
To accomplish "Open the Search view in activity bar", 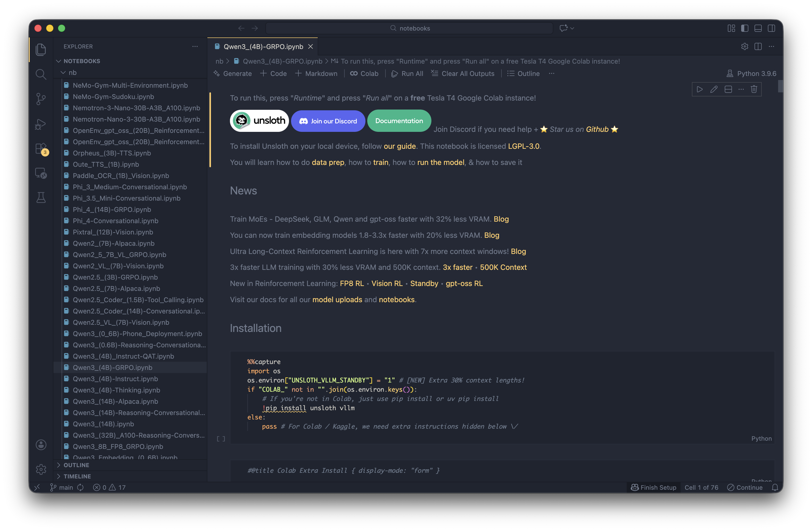I will tap(41, 74).
